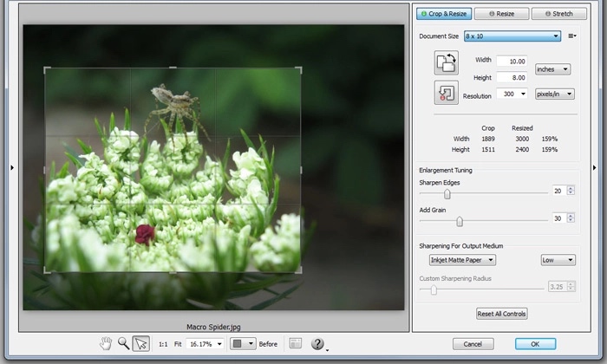
Task: Click the preview split layout icon
Action: click(295, 344)
